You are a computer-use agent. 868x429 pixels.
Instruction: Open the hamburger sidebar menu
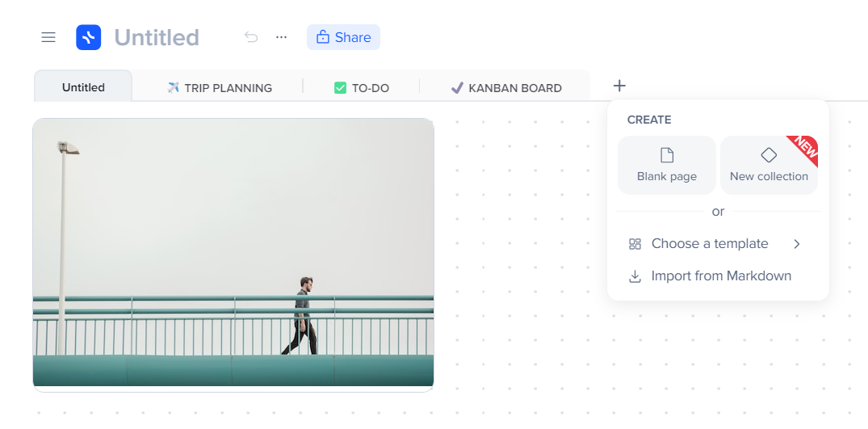click(48, 38)
